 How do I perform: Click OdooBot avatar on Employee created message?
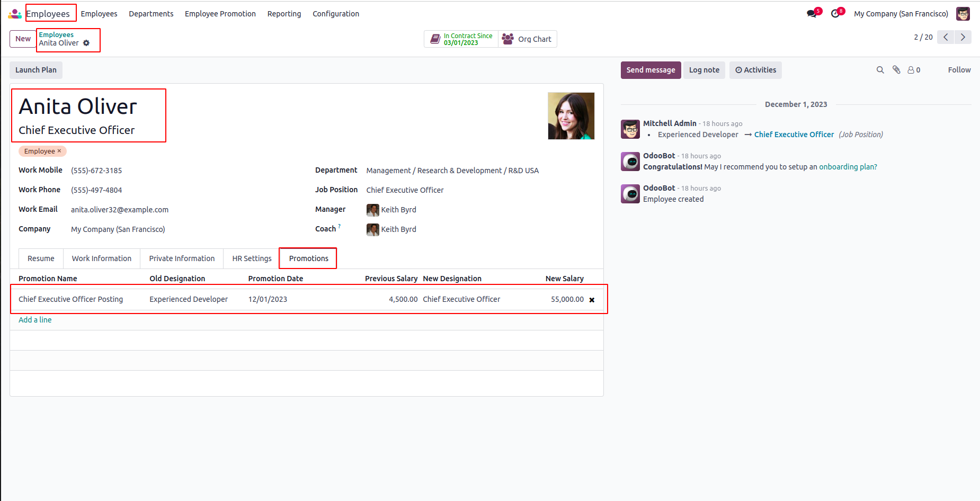(x=630, y=194)
